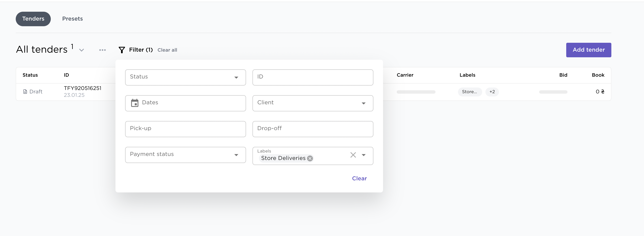Viewport: 644px width, 236px height.
Task: Expand the All tenders chevron
Action: coord(81,50)
